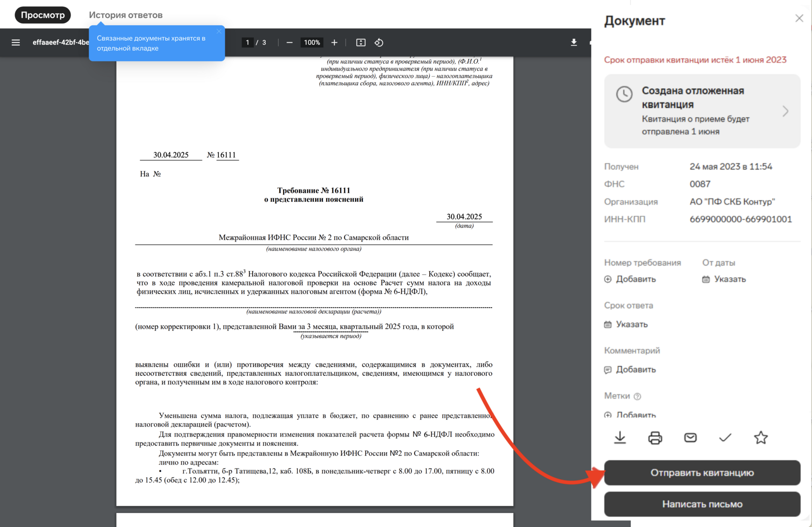Toggle fit to page in PDF toolbar
Screen dimensions: 812x527
click(x=361, y=43)
